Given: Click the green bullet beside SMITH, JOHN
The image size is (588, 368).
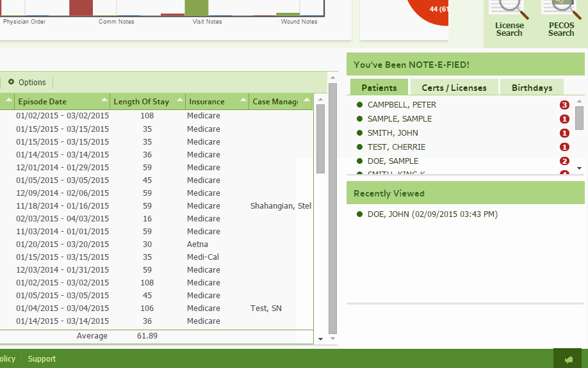Looking at the screenshot, I should (x=360, y=133).
